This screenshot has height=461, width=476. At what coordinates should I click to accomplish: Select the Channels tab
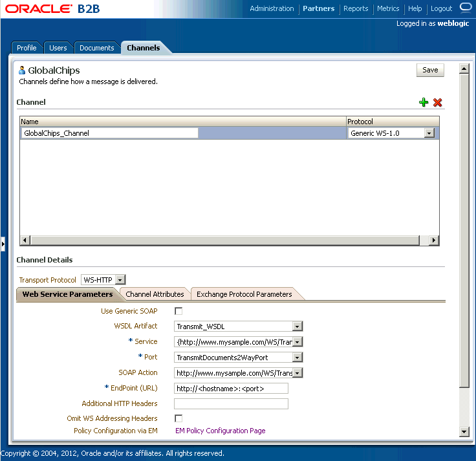[144, 48]
